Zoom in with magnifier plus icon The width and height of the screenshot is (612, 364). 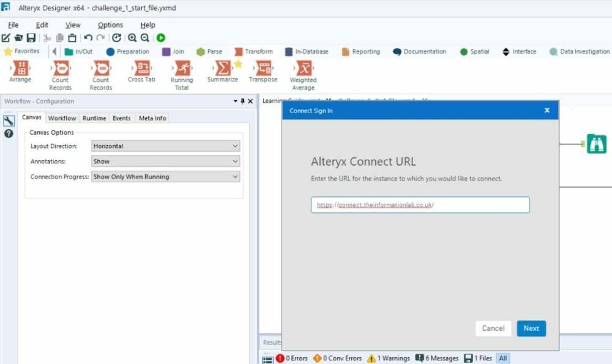(132, 38)
